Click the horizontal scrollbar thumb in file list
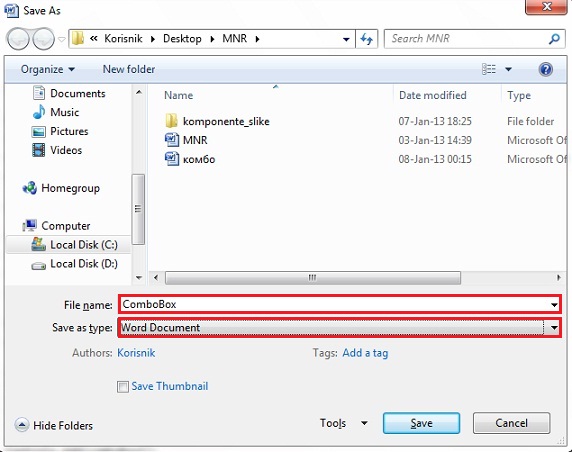The image size is (572, 452). [313, 278]
